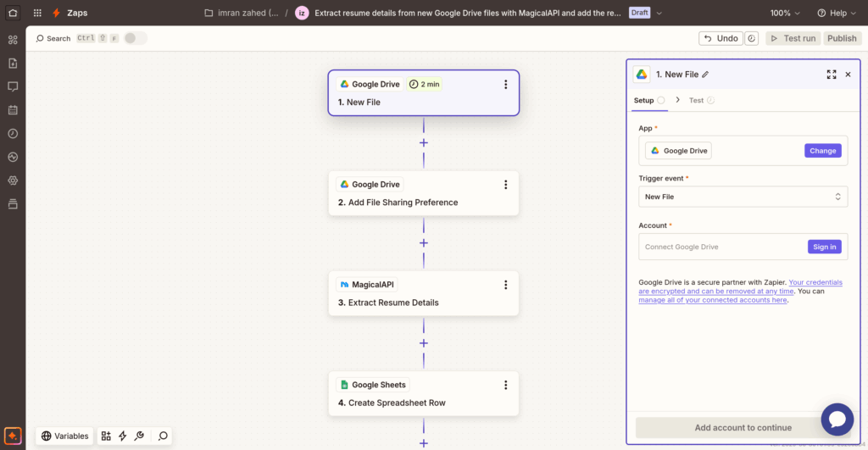This screenshot has height=450, width=868.
Task: Select the 3. Extract Resume Details step
Action: click(x=424, y=293)
